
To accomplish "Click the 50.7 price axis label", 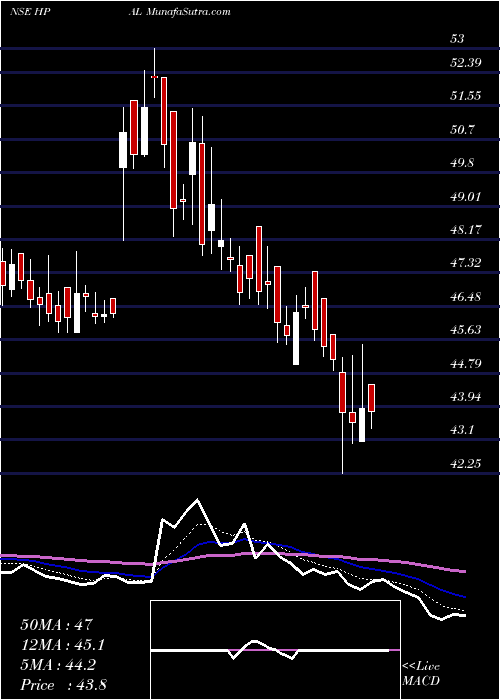I will (462, 129).
